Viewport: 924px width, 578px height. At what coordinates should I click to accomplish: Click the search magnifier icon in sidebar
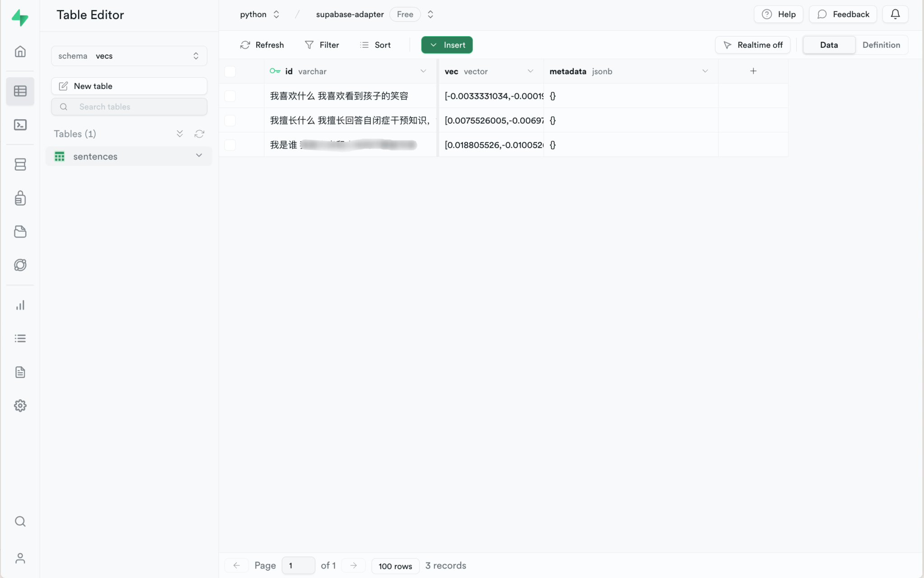20,522
